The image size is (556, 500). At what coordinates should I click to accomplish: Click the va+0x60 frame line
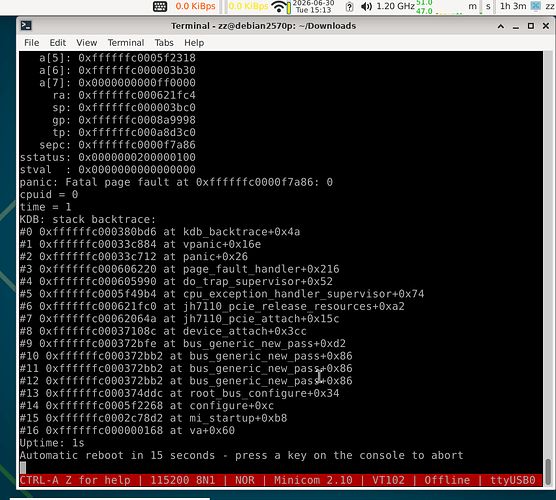[127, 430]
